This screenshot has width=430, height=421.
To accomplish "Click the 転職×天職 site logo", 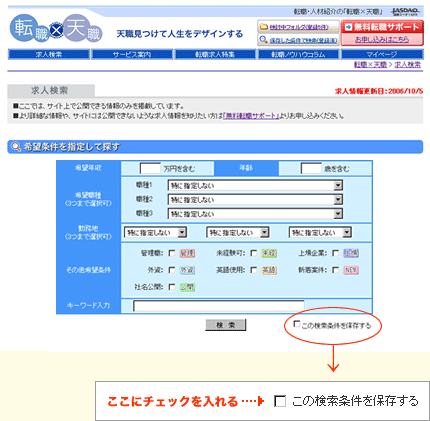I will pos(56,29).
